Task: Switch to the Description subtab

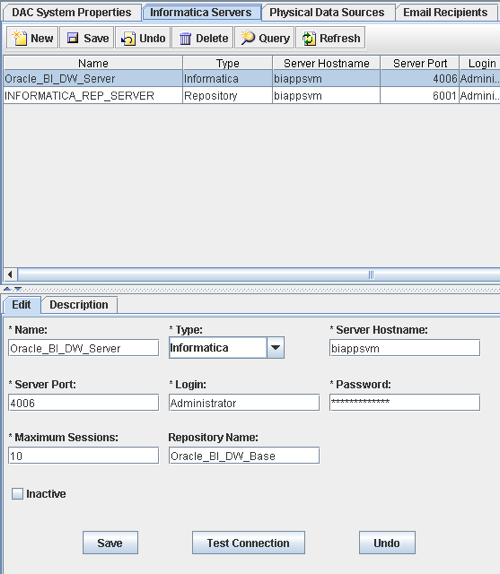Action: click(79, 305)
